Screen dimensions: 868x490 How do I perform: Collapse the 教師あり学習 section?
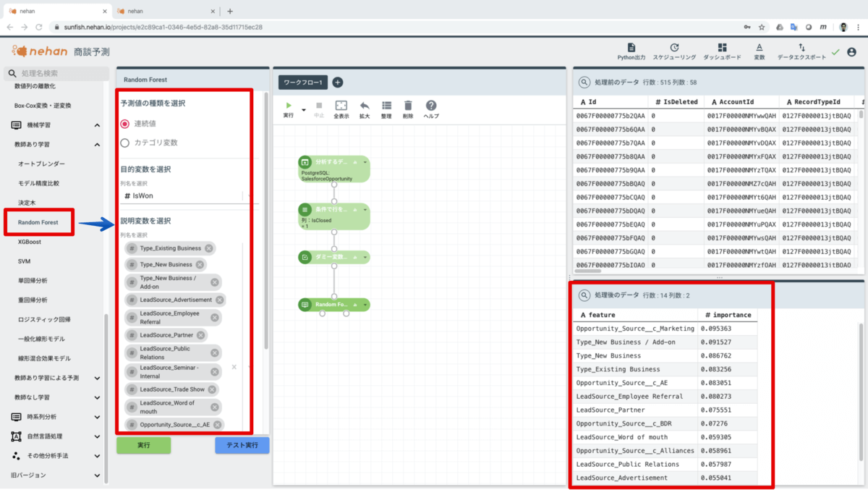coord(97,145)
